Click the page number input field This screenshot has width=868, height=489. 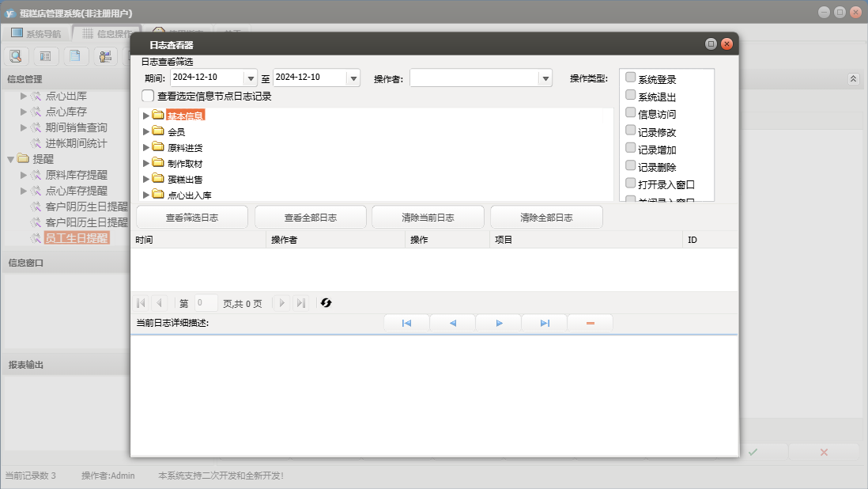[x=205, y=303]
